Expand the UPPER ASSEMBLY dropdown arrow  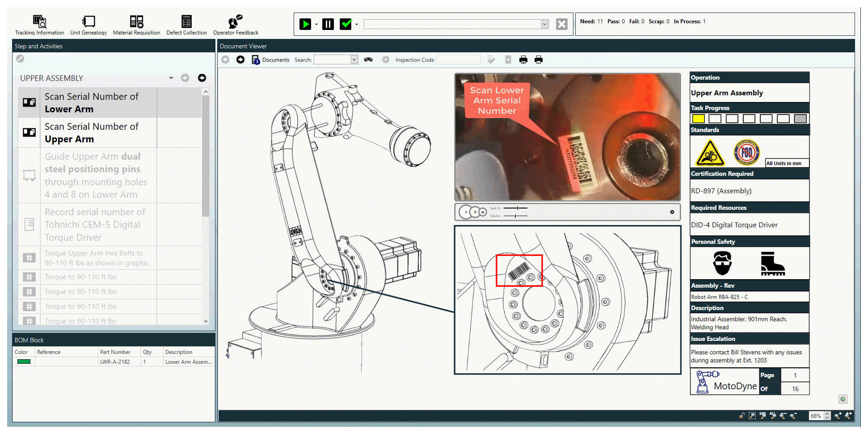[x=171, y=78]
